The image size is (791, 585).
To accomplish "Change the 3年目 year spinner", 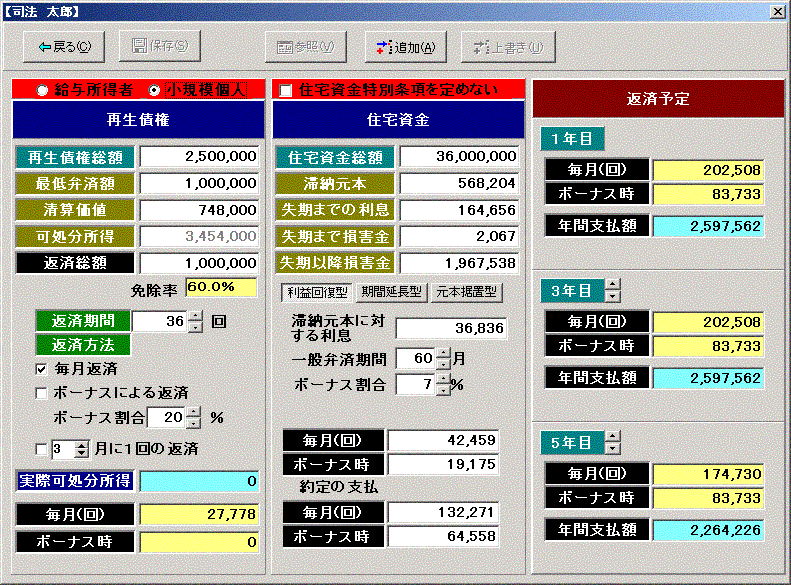I will pyautogui.click(x=613, y=291).
